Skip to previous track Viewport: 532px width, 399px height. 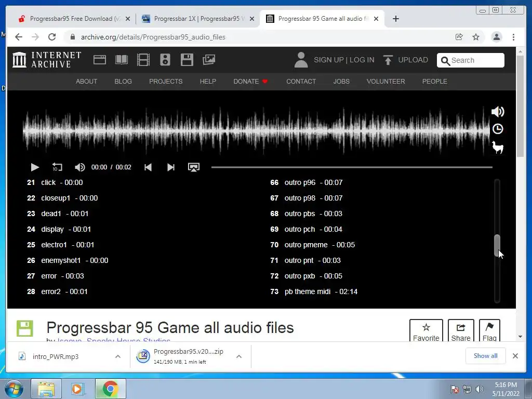pyautogui.click(x=148, y=167)
